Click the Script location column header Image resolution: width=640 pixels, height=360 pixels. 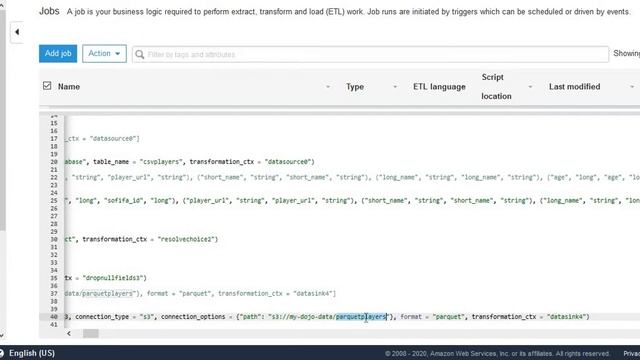click(496, 87)
